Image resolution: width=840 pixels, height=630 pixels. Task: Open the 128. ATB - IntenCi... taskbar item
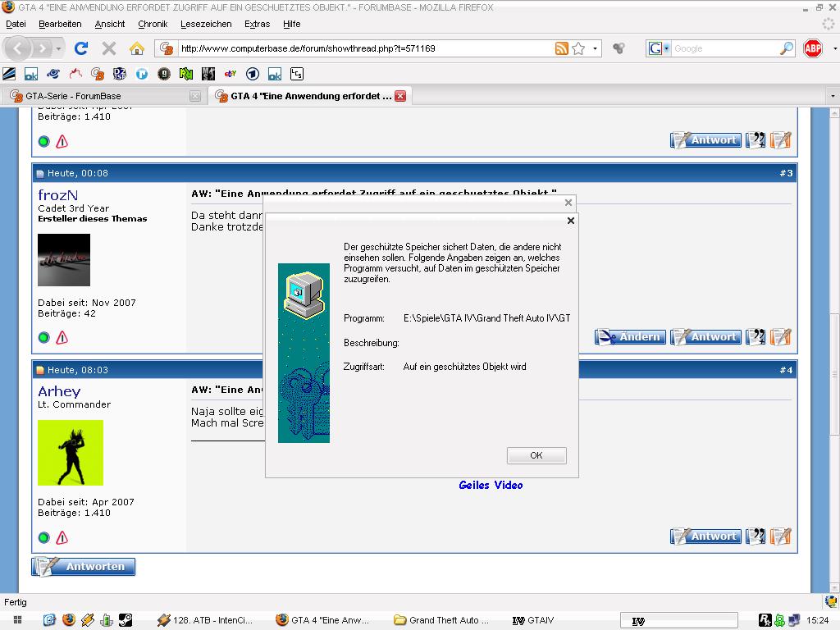[x=204, y=620]
